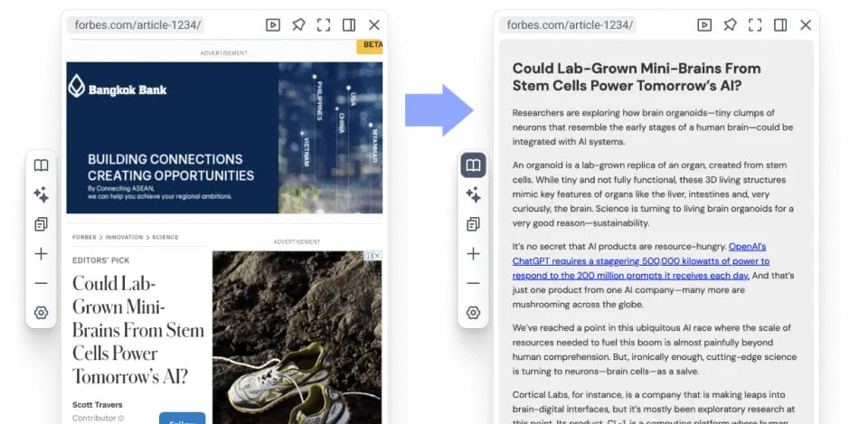Screen dimensions: 868x424
Task: Expand the right panel to fullscreen
Action: tap(755, 25)
